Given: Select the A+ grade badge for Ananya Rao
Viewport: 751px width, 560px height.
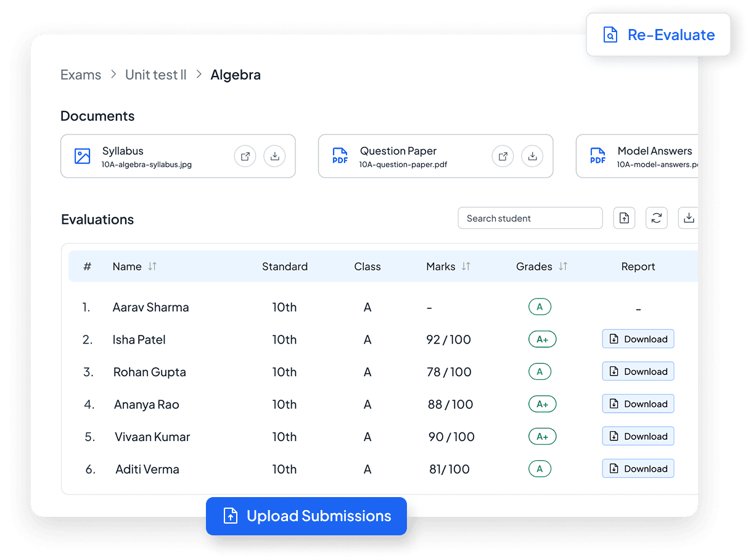Looking at the screenshot, I should click(542, 404).
